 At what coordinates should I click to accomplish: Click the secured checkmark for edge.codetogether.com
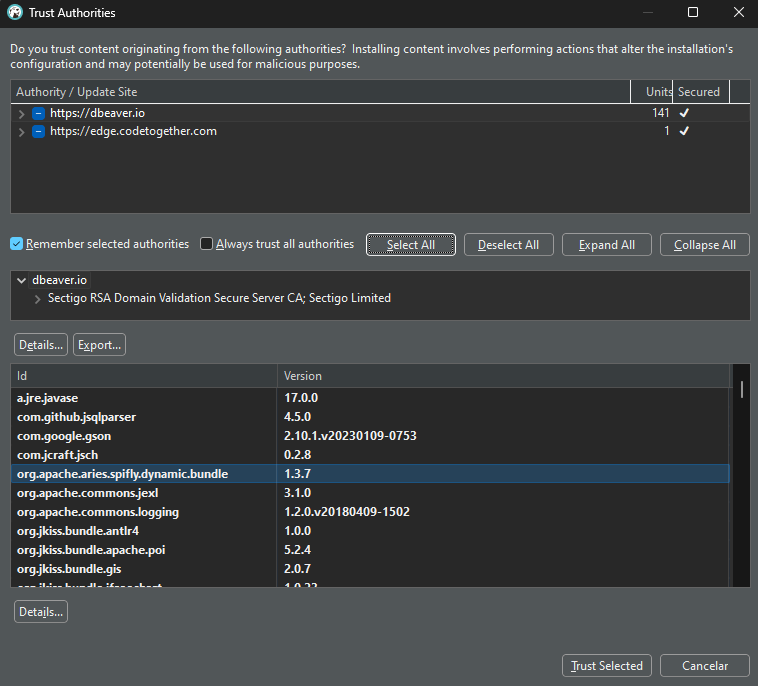pyautogui.click(x=684, y=131)
